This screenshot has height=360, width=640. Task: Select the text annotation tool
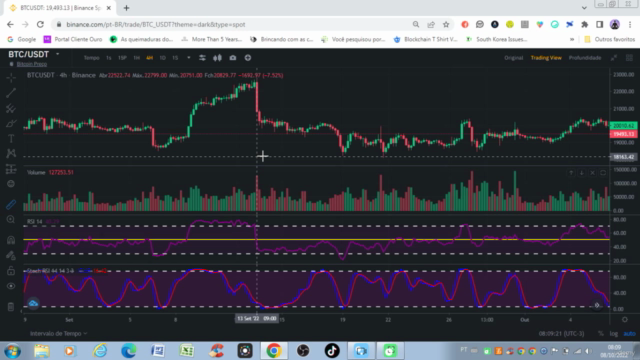[x=11, y=139]
